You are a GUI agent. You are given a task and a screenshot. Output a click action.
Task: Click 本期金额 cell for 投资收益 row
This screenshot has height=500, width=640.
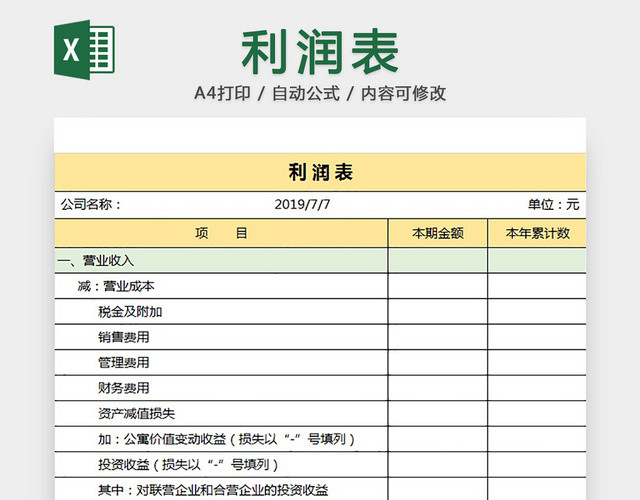[438, 464]
